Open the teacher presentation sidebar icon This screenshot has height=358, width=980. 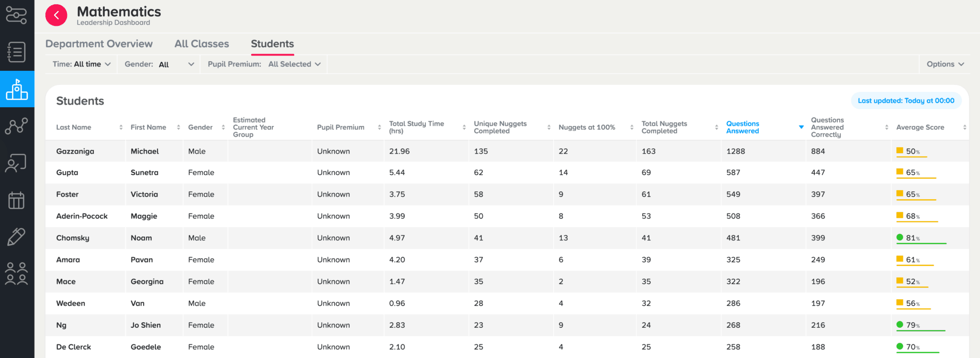tap(17, 163)
